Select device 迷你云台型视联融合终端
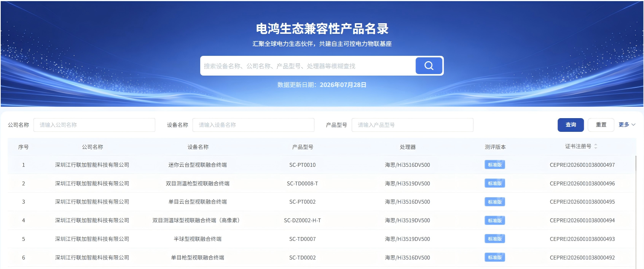The height and width of the screenshot is (269, 644). [x=198, y=165]
